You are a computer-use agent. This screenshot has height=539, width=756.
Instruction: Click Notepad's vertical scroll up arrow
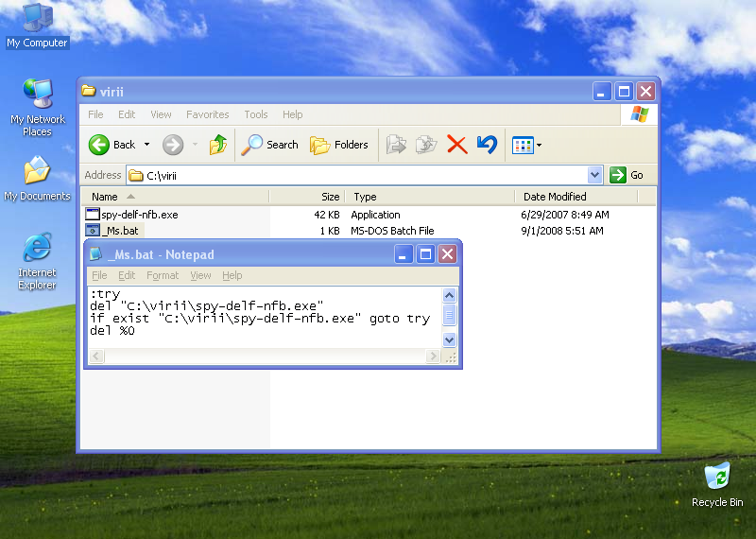pyautogui.click(x=449, y=295)
